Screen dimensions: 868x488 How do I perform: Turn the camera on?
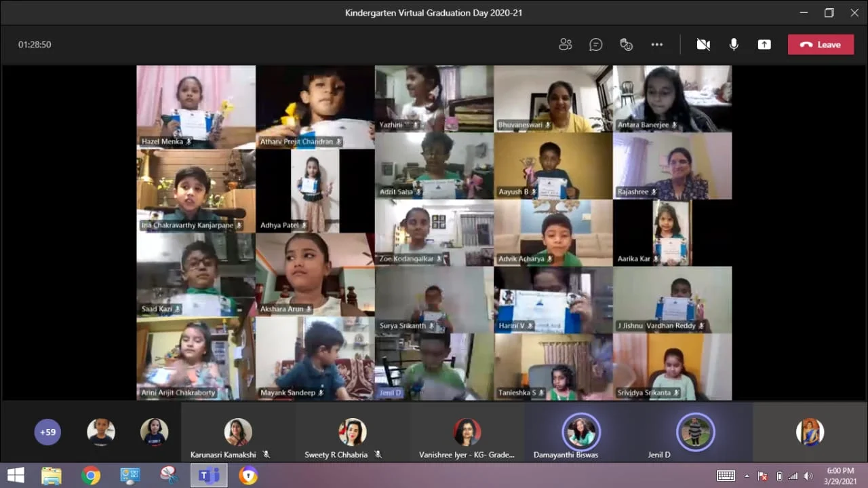[703, 45]
